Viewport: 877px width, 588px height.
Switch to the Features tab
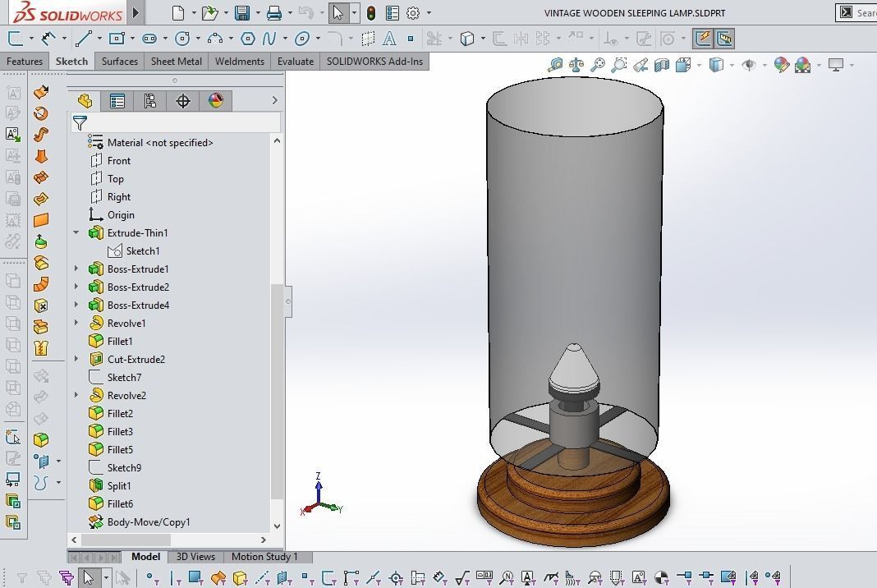pyautogui.click(x=25, y=62)
